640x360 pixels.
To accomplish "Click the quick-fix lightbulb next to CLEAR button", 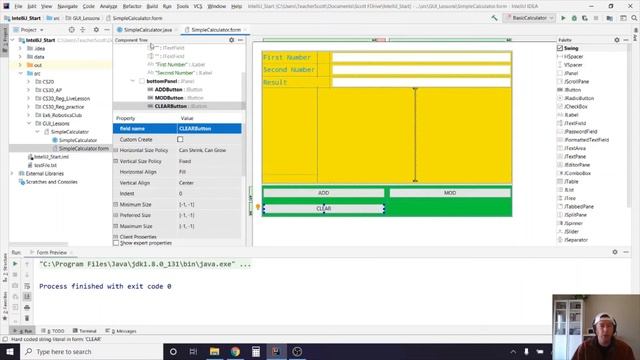I will pos(258,207).
